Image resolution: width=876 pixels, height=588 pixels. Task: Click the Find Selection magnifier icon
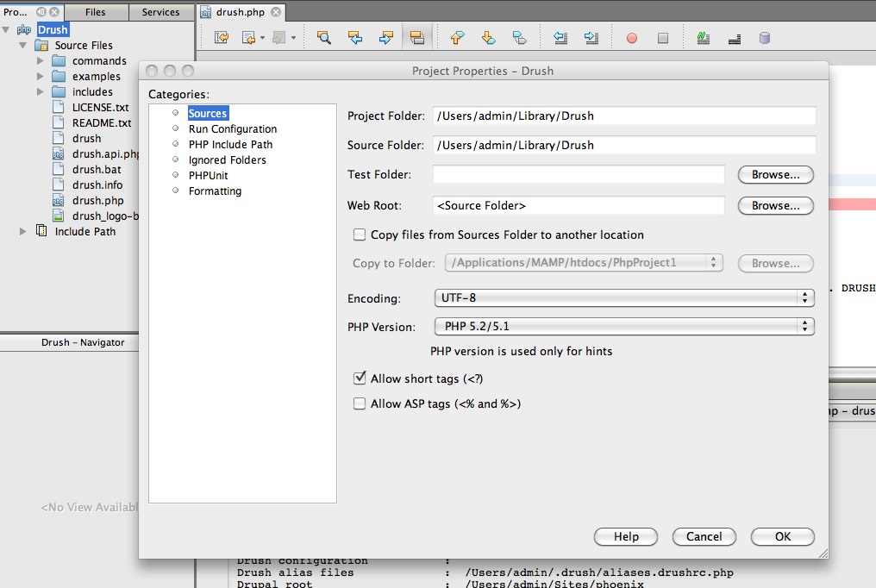click(x=324, y=37)
